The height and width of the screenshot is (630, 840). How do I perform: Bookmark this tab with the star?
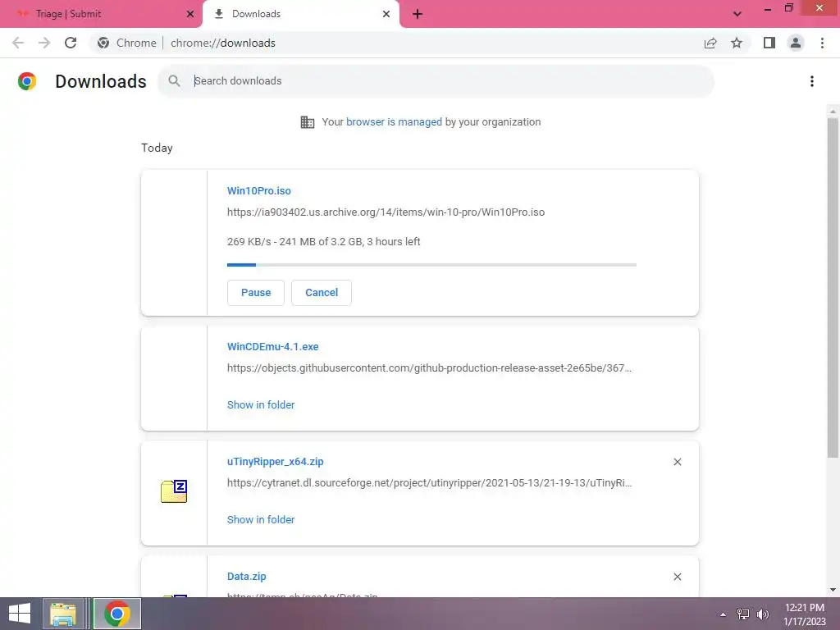tap(737, 43)
